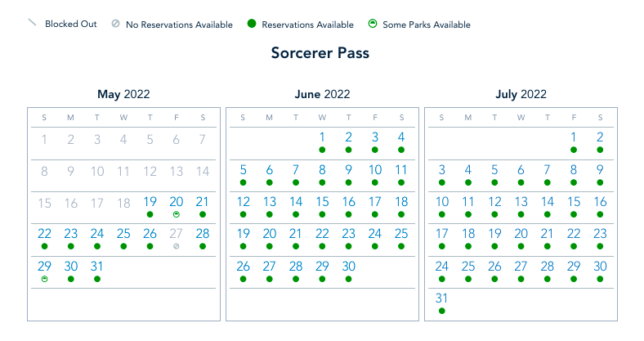Click the green Reservations Available legend dot
Screen dimensions: 644x341
click(252, 25)
